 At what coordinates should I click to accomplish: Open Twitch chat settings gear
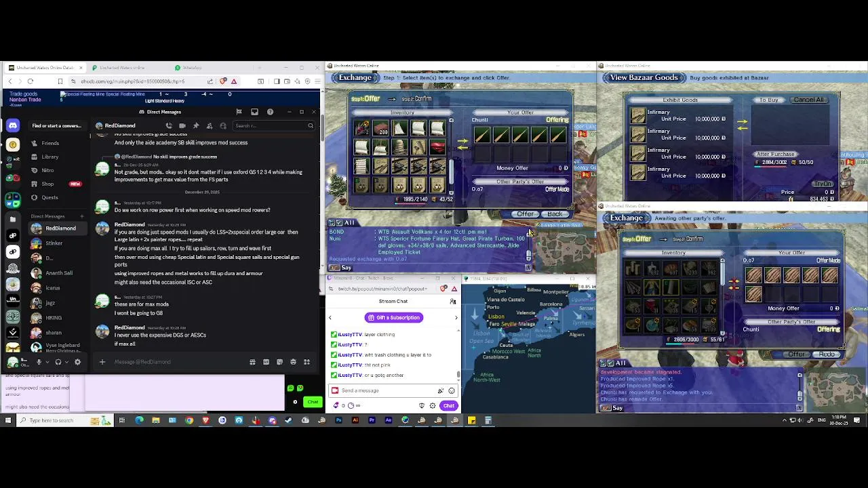tap(433, 405)
